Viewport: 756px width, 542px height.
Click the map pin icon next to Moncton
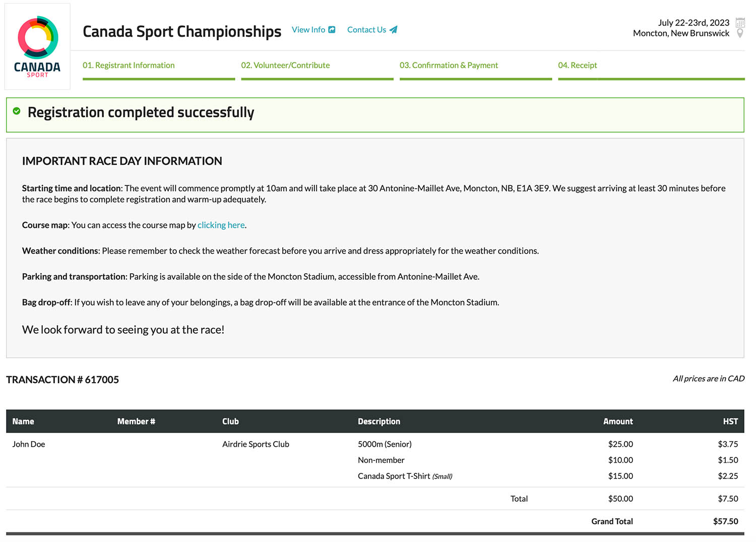pyautogui.click(x=740, y=33)
